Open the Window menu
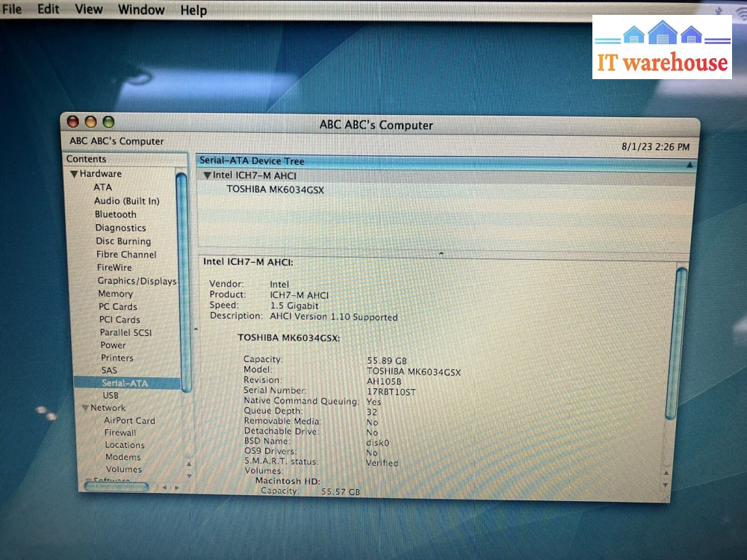This screenshot has width=747, height=560. 141,10
